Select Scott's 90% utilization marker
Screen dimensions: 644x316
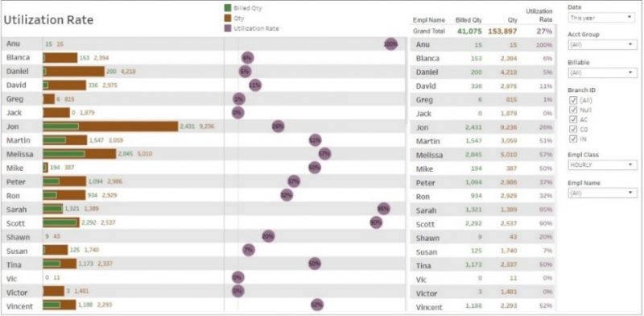coord(376,222)
